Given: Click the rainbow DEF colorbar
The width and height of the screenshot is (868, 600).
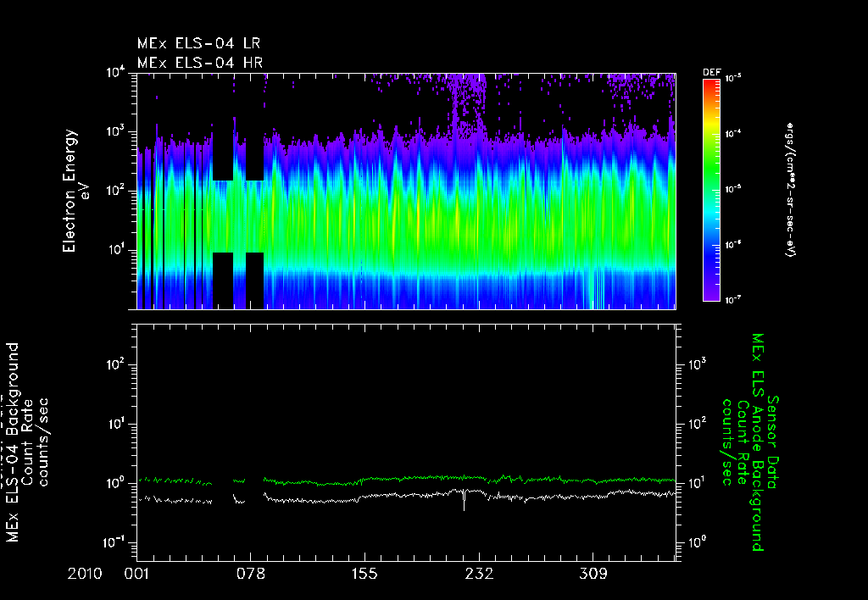Looking at the screenshot, I should tap(711, 190).
